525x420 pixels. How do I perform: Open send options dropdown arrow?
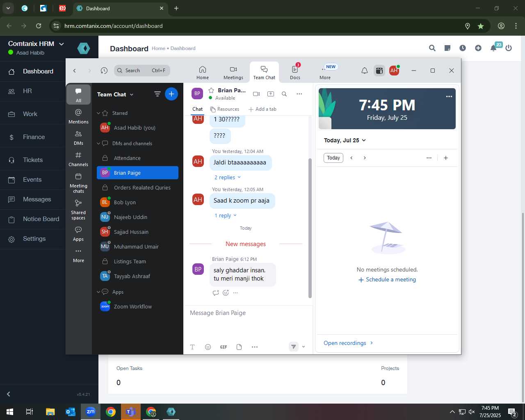pyautogui.click(x=304, y=347)
